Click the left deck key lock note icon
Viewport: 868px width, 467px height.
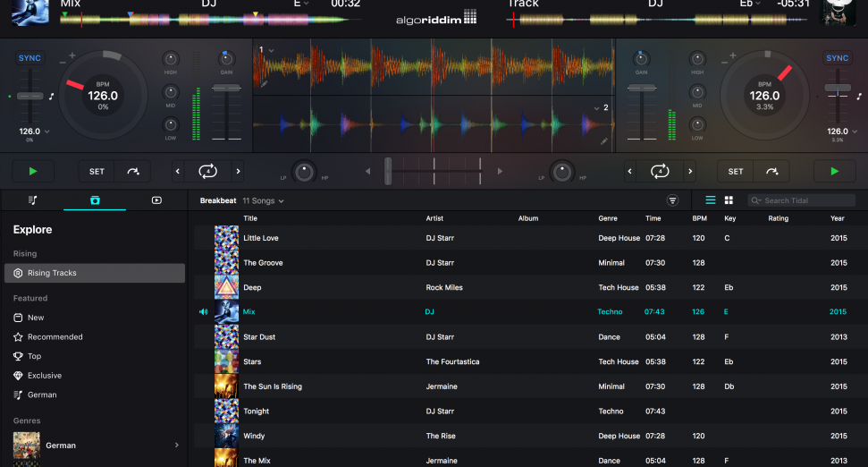tap(51, 97)
